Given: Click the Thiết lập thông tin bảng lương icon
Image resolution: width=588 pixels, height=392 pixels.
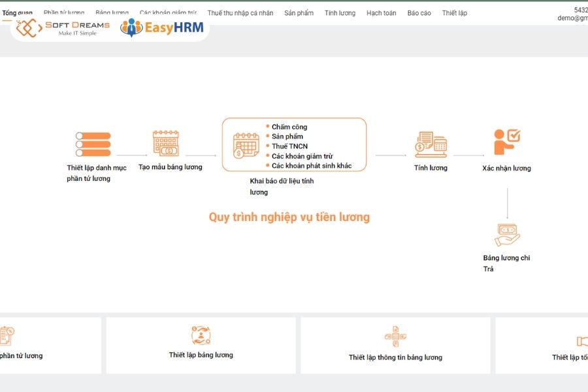Looking at the screenshot, I should tap(395, 336).
